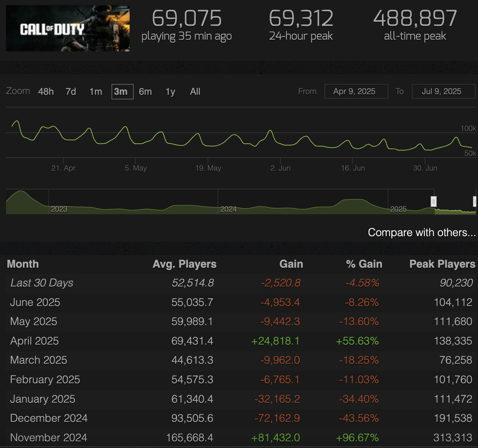Click the 2. Jun chart axis label
478x448 pixels.
click(280, 168)
